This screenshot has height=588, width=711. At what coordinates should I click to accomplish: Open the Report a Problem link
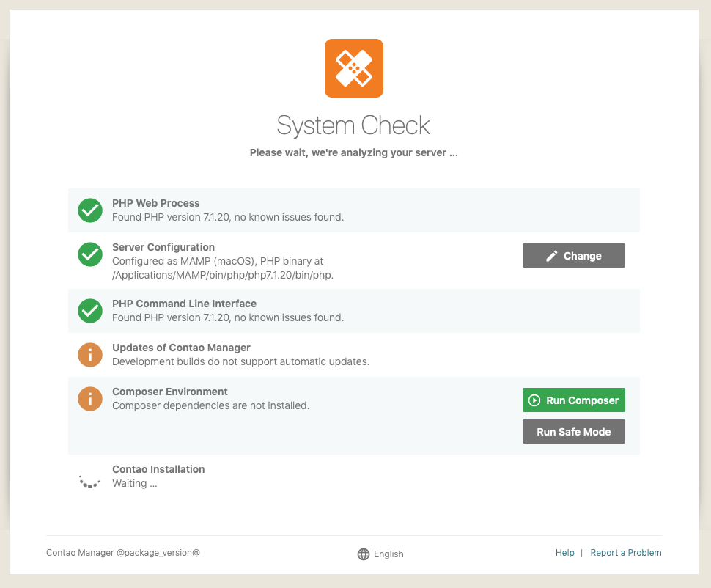point(626,553)
